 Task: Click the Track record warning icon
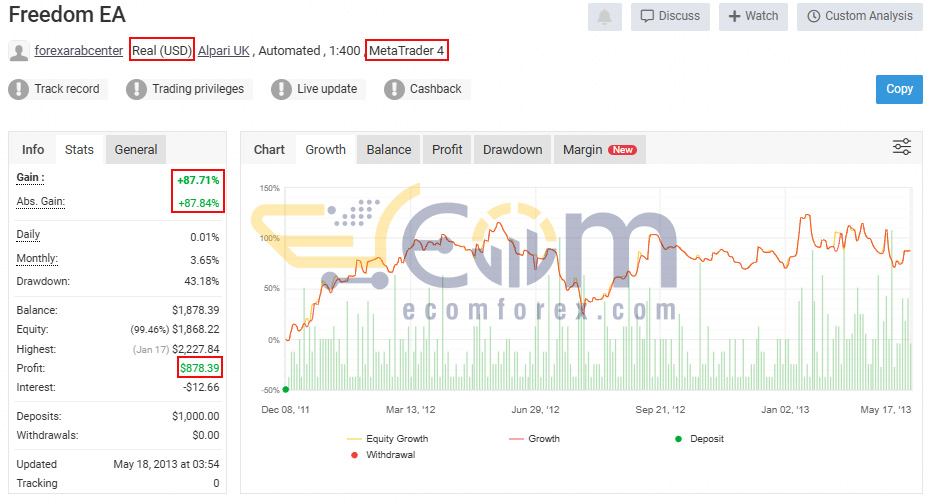click(18, 89)
